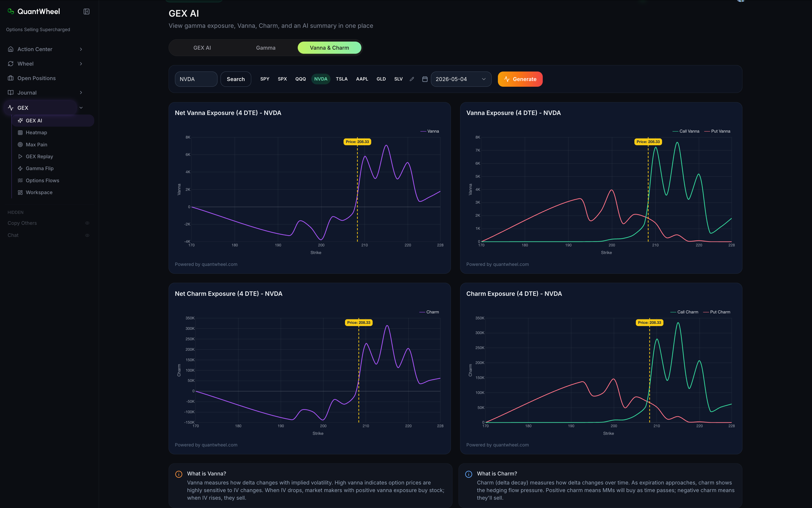Open Workspace in the sidebar
The width and height of the screenshot is (812, 508).
(x=53, y=192)
